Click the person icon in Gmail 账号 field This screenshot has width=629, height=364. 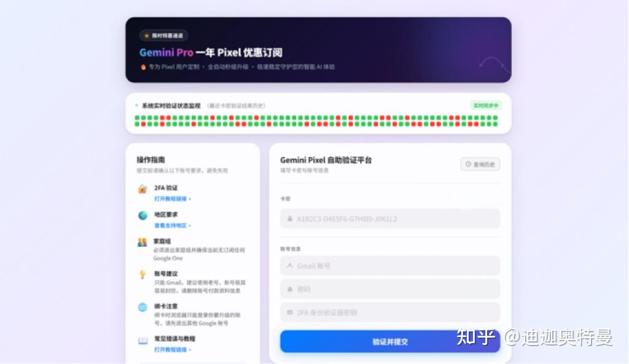(290, 266)
